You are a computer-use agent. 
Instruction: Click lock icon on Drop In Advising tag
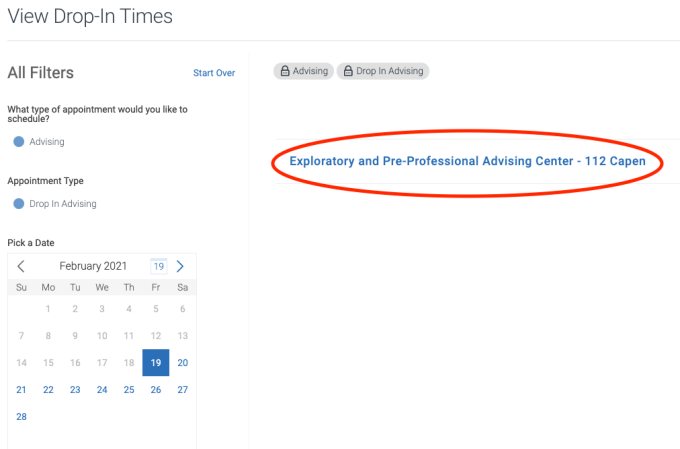(x=348, y=71)
